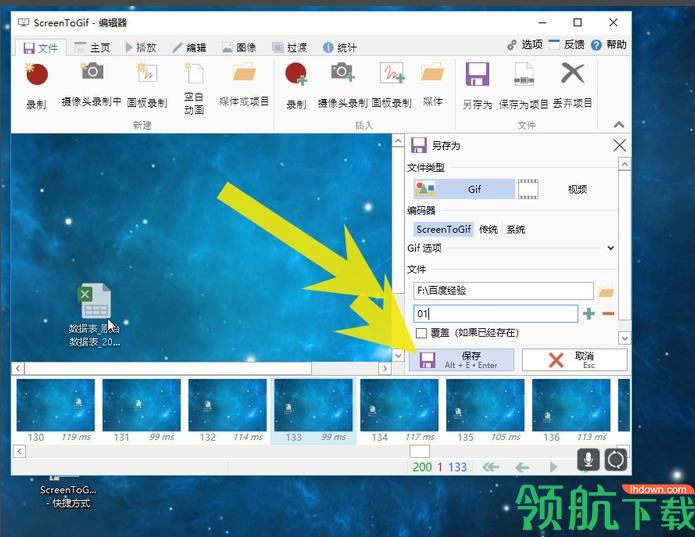Browse for output folder with folder icon
This screenshot has width=695, height=537.
coord(606,292)
